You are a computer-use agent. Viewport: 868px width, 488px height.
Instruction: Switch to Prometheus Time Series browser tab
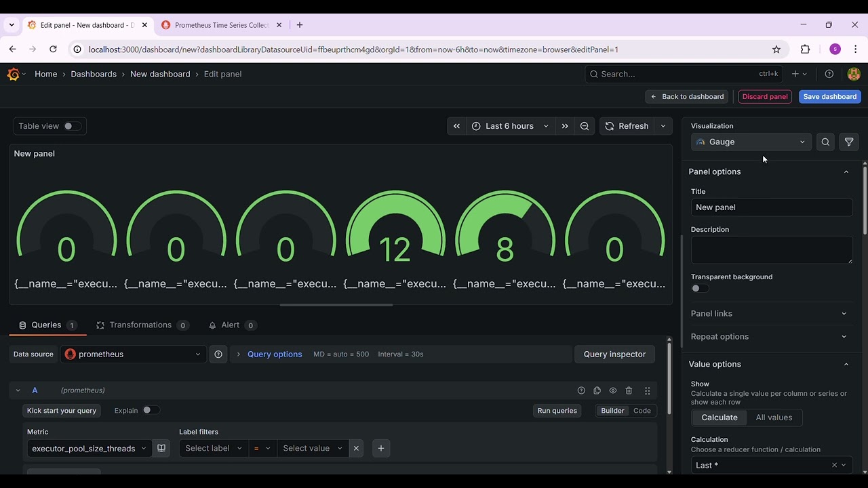coord(221,25)
